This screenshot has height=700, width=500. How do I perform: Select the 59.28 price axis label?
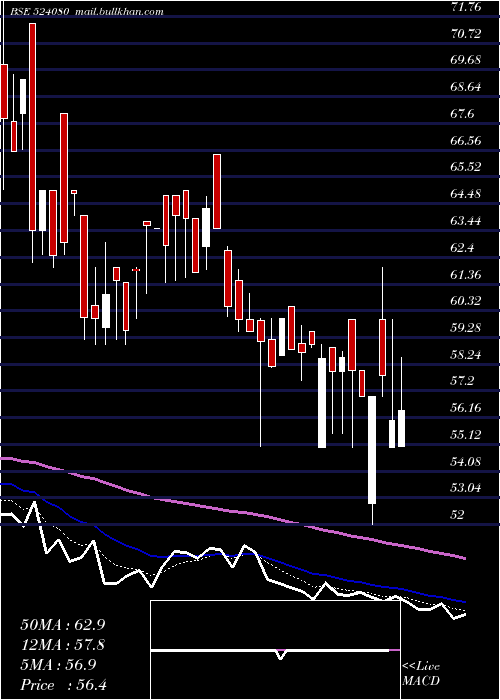coord(466,328)
